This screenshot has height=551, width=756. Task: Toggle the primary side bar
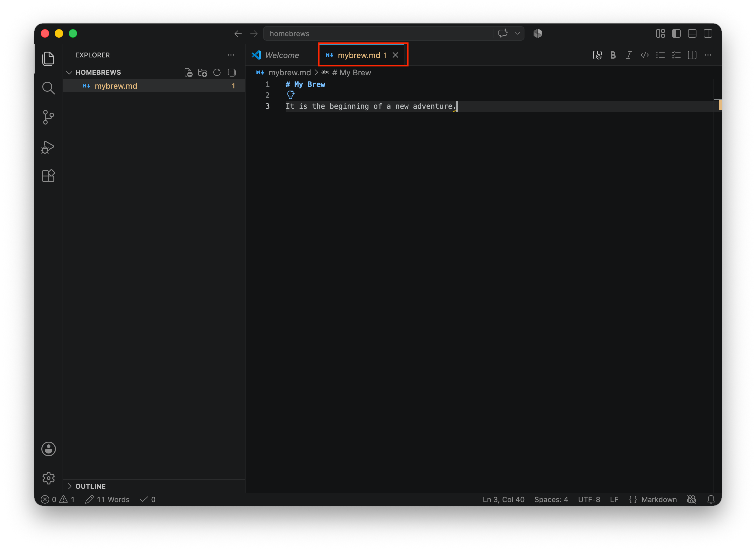point(676,34)
